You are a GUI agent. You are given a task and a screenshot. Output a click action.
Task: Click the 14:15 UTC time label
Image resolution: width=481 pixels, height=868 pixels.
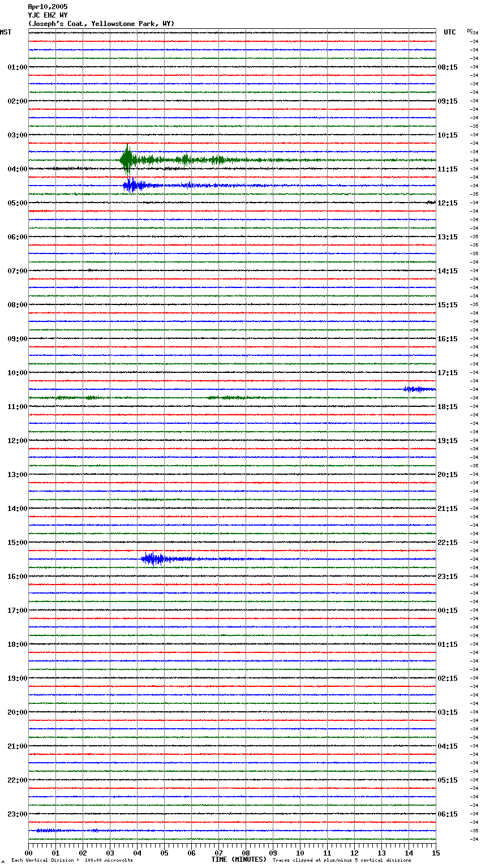click(448, 271)
